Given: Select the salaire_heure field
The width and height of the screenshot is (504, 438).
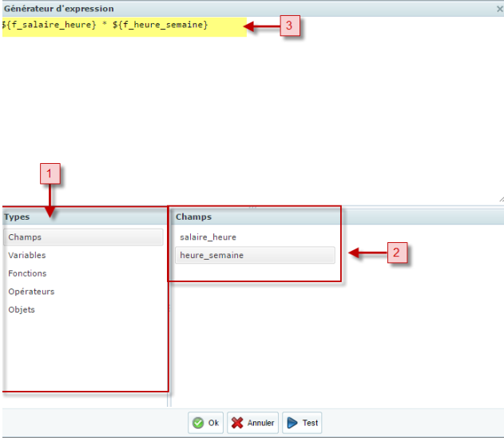Looking at the screenshot, I should 208,237.
